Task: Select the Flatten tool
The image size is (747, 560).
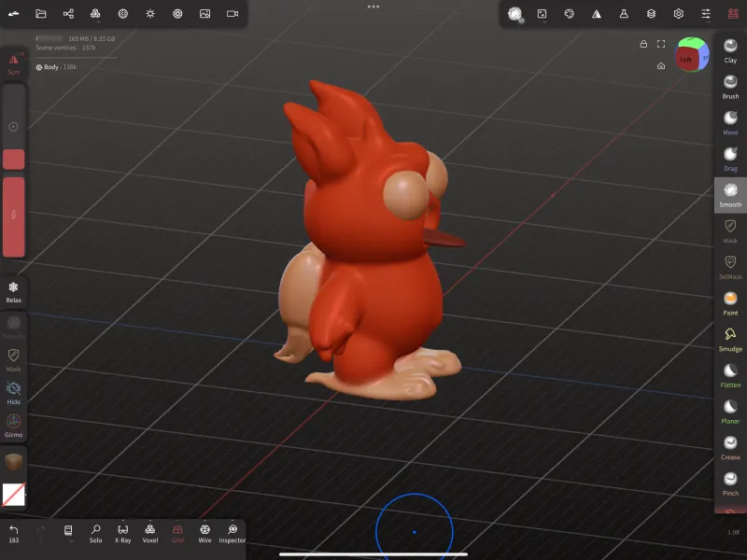Action: [730, 376]
